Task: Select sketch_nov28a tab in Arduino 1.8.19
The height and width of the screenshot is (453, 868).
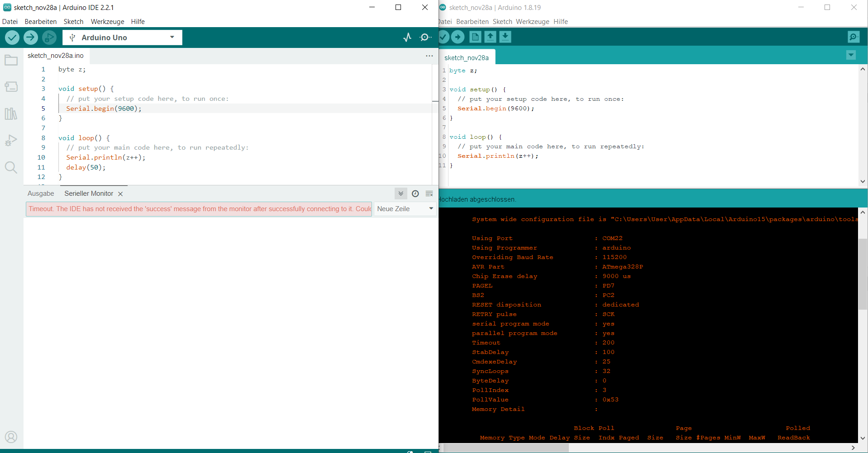Action: 467,58
